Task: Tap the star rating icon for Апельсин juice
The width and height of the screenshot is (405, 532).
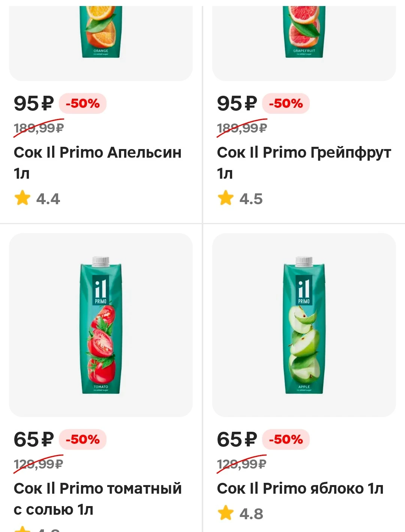Action: (22, 198)
